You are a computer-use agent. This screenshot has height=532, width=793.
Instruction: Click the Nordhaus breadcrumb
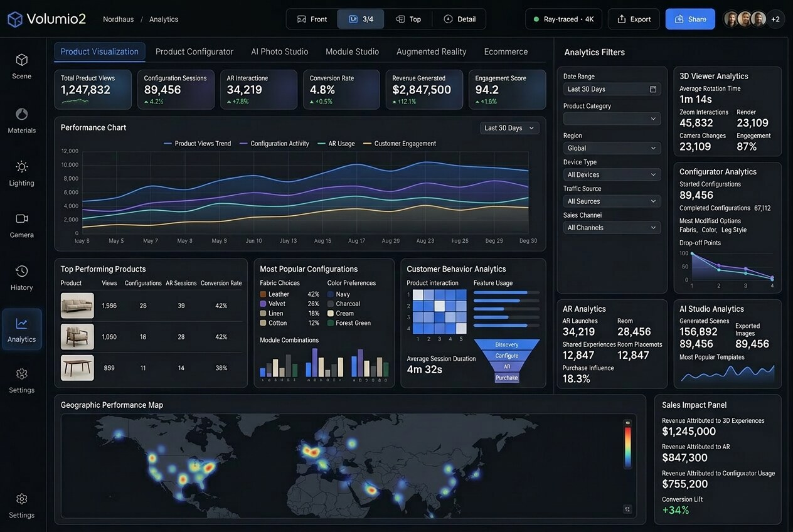119,19
